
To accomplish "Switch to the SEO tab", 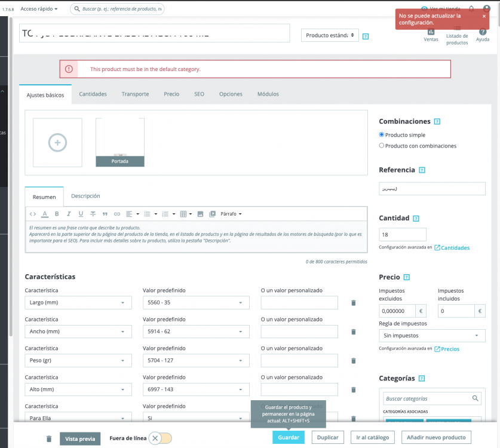I will (x=199, y=94).
